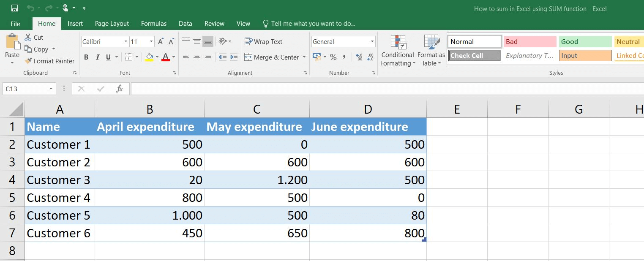
Task: Apply the yellow fill color swatch
Action: pos(149,57)
